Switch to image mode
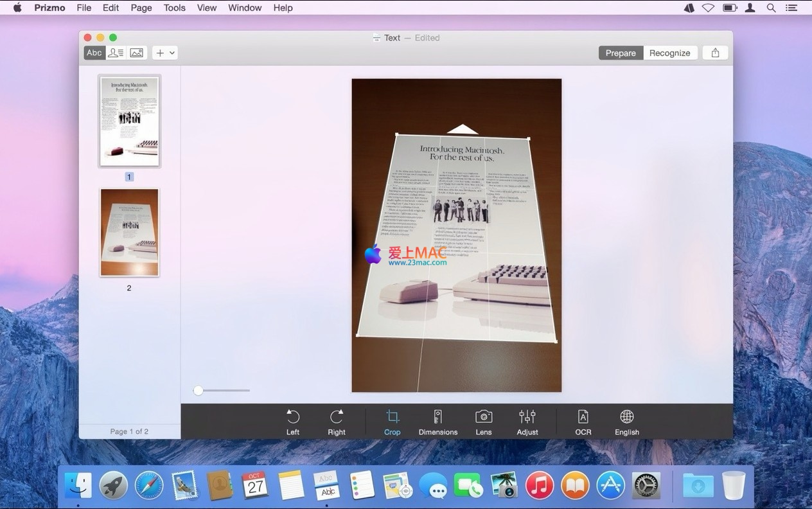The image size is (812, 509). pyautogui.click(x=137, y=53)
